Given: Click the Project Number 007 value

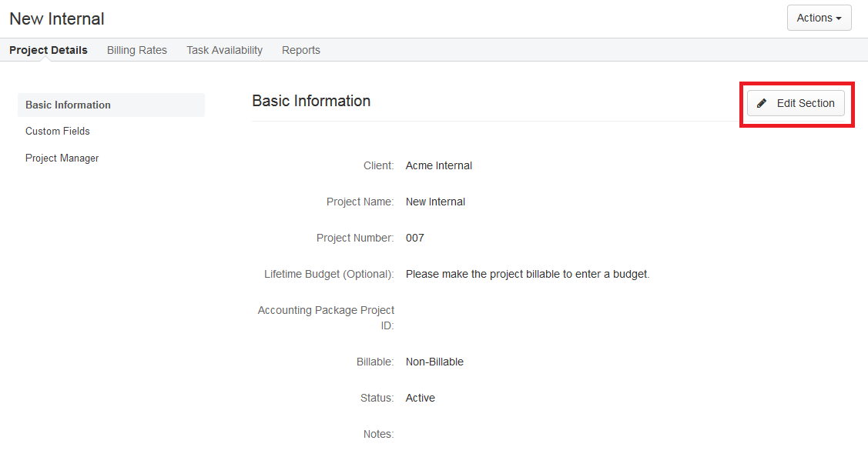Looking at the screenshot, I should click(x=414, y=238).
